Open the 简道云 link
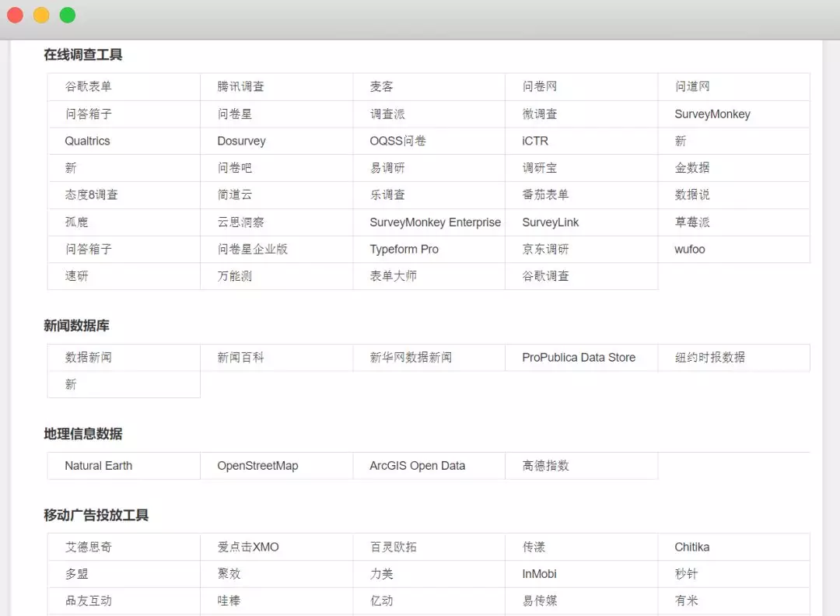Viewport: 840px width, 616px height. point(235,194)
